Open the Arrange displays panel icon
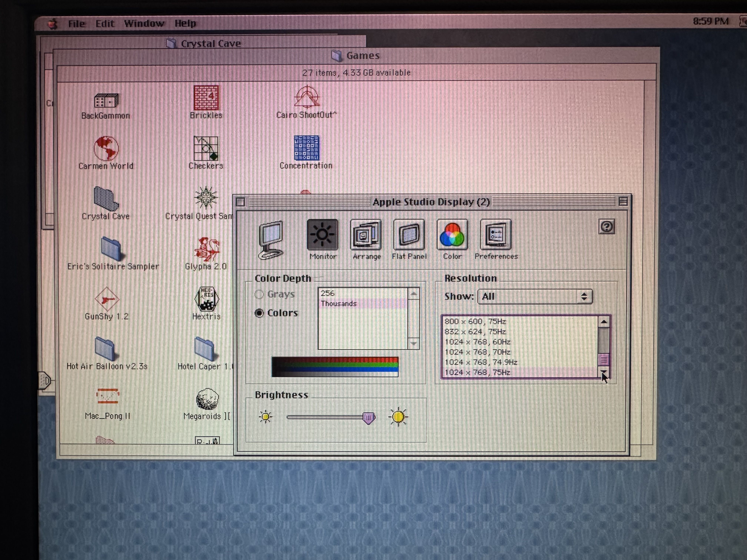Screen dimensions: 747x560 (366, 235)
